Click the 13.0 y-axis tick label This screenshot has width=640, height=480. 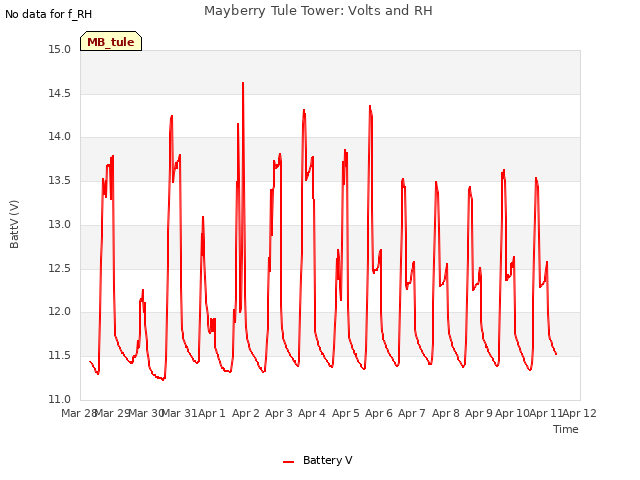click(60, 224)
